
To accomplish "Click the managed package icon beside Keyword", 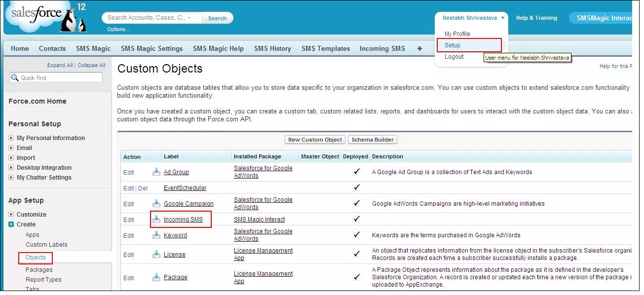I will pyautogui.click(x=156, y=235).
